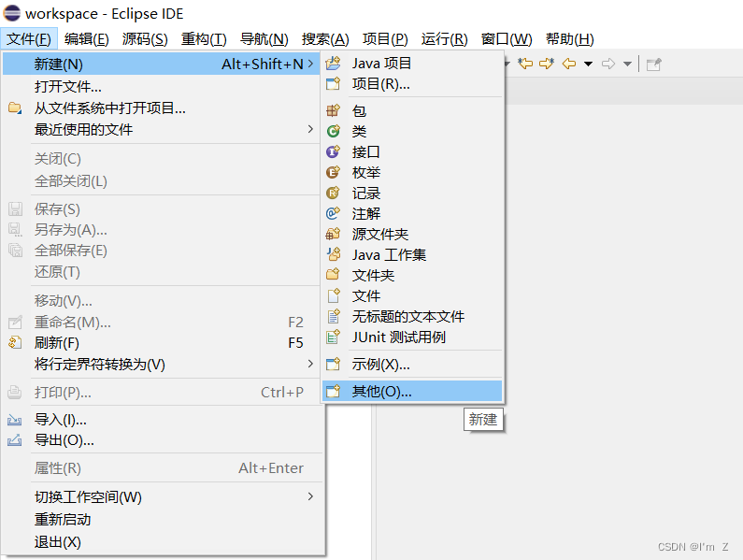The width and height of the screenshot is (743, 560).
Task: Open the 重构(T) menu
Action: 204,39
